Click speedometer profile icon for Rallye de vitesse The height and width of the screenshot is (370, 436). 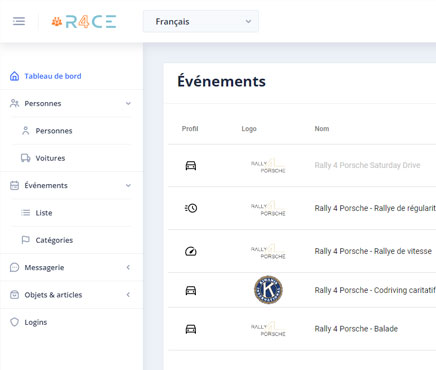point(191,251)
